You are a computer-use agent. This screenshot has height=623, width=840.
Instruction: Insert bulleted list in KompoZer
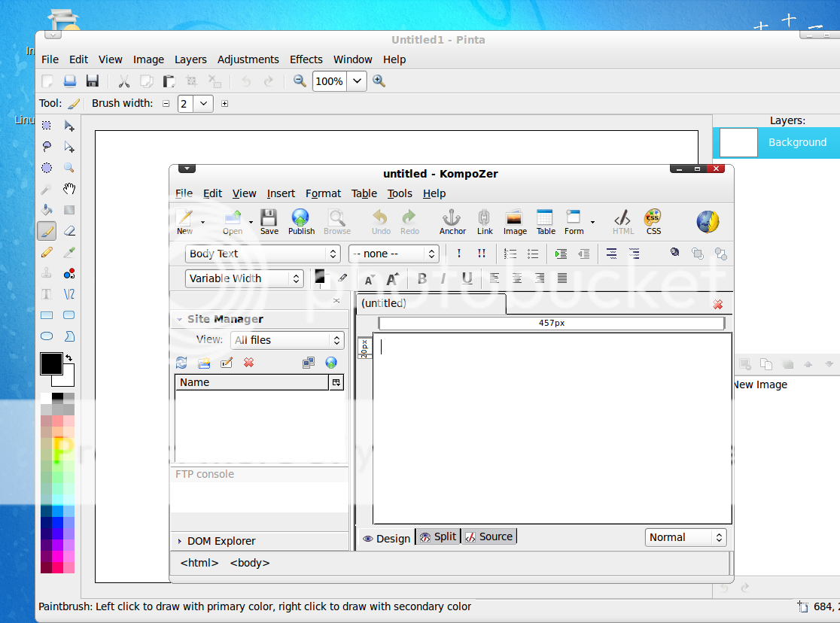tap(532, 254)
